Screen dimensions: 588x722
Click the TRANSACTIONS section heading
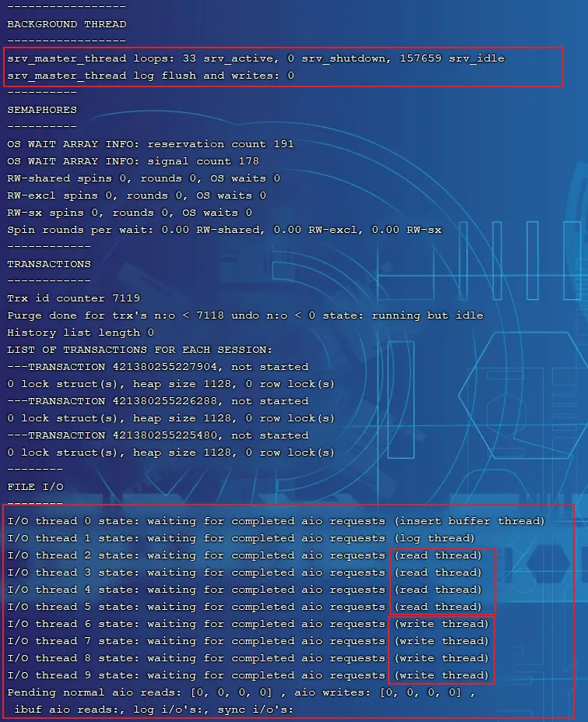pos(49,264)
